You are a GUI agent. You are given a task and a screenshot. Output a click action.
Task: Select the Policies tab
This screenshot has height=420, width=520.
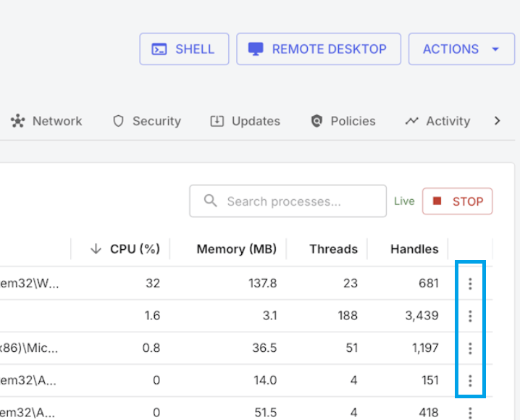[x=343, y=121]
